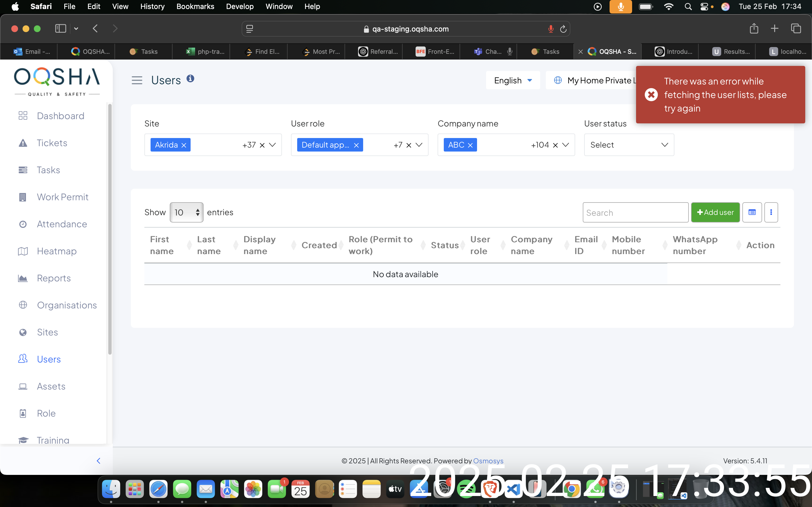Image resolution: width=812 pixels, height=507 pixels.
Task: Switch to the php-tra... browser tab
Action: (205, 52)
